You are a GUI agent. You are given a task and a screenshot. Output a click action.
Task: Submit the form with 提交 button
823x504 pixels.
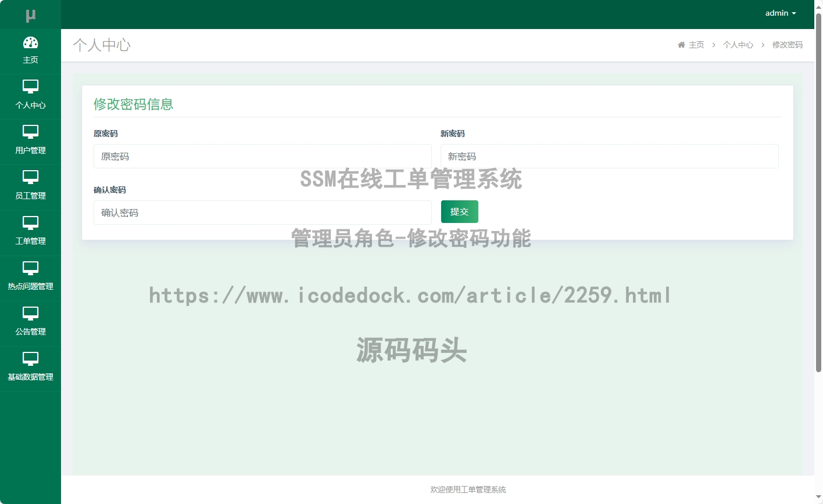tap(459, 211)
